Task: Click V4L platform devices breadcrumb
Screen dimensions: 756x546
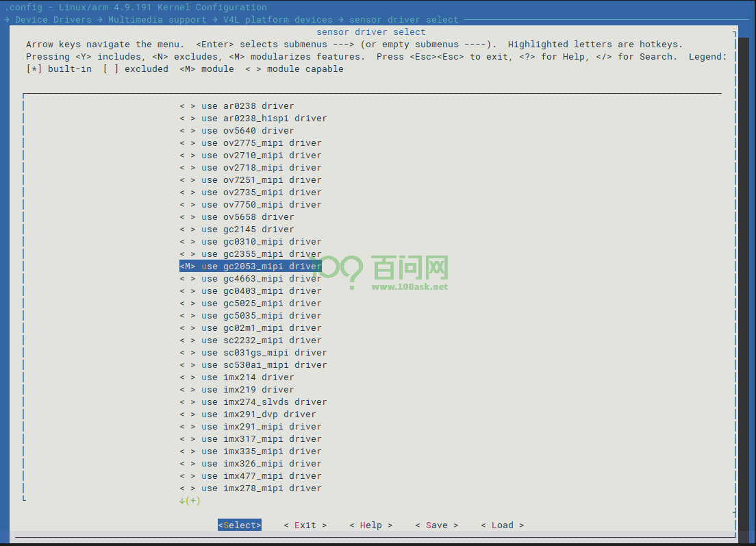Action: coord(277,20)
